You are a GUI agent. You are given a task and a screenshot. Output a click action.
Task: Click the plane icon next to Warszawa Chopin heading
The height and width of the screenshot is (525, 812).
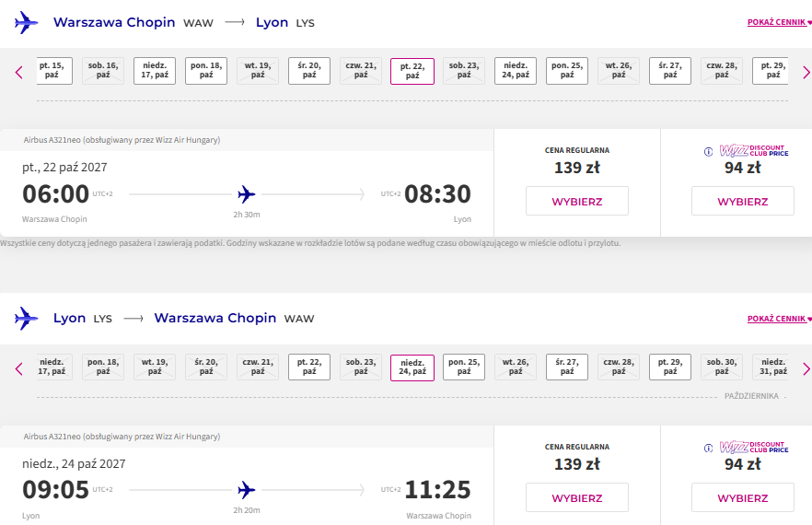tap(27, 23)
